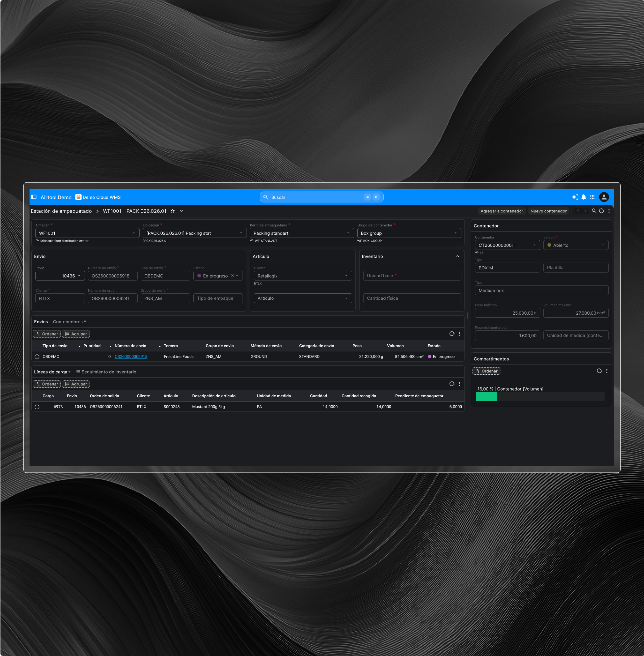Click the sidebar toggle icon

pyautogui.click(x=34, y=197)
